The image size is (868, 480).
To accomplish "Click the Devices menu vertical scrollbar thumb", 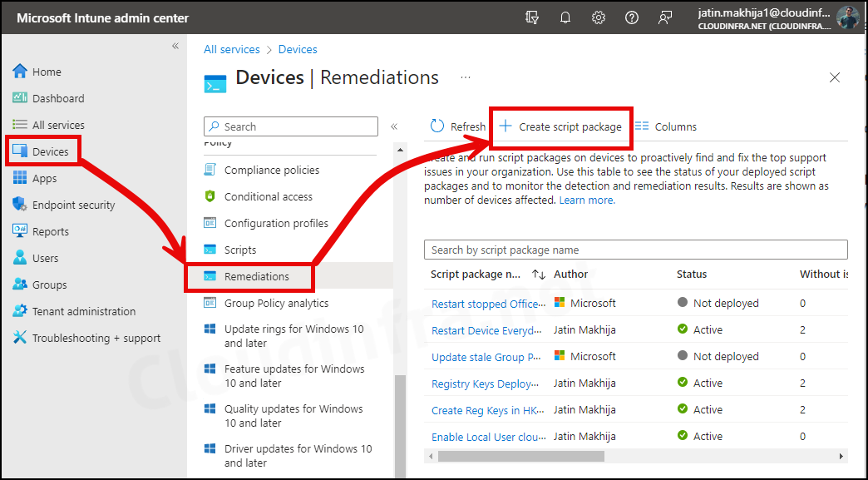I will pyautogui.click(x=400, y=426).
